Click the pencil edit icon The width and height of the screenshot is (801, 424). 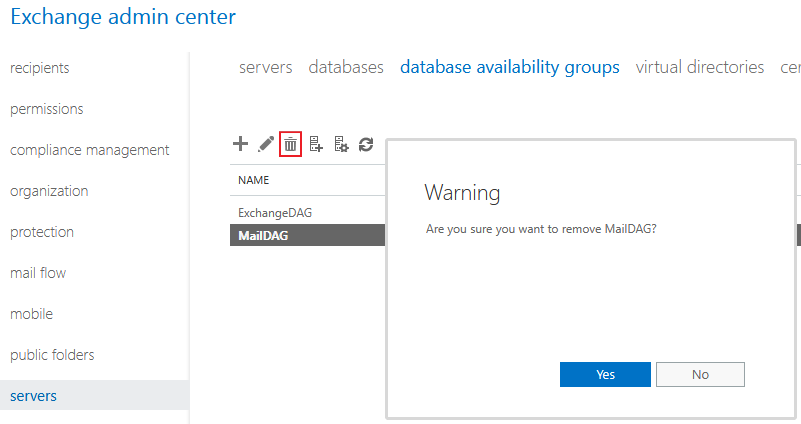pos(266,144)
